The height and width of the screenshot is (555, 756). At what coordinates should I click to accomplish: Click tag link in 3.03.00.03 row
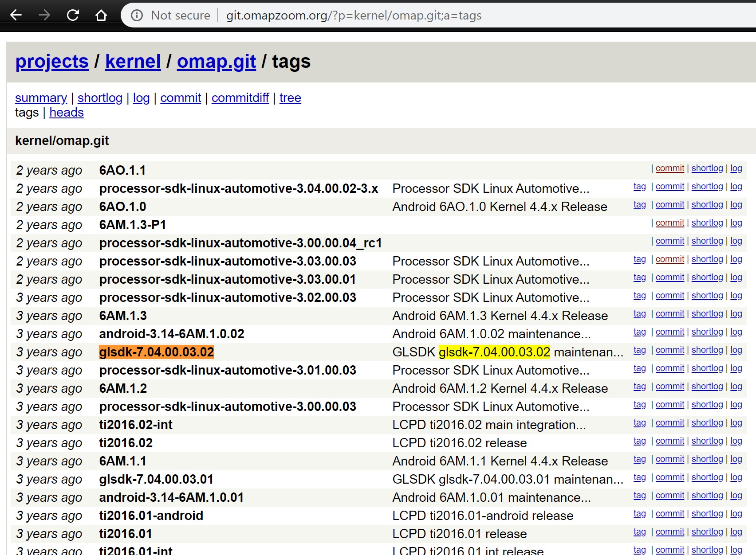coord(639,259)
